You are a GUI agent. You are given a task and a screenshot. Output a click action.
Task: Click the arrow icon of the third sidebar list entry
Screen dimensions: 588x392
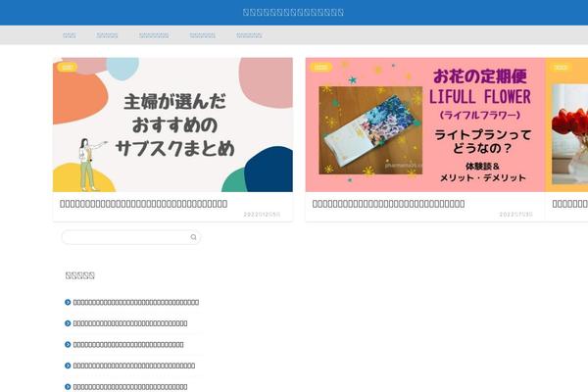[x=68, y=344]
